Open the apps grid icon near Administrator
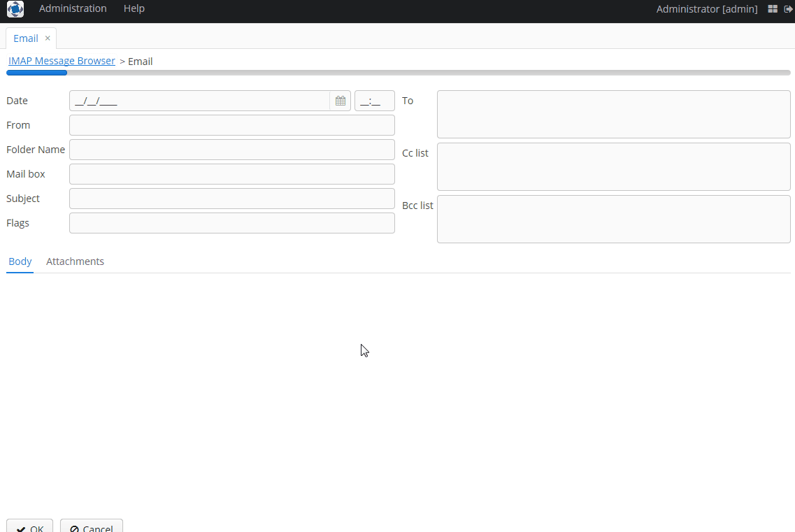 (x=773, y=9)
